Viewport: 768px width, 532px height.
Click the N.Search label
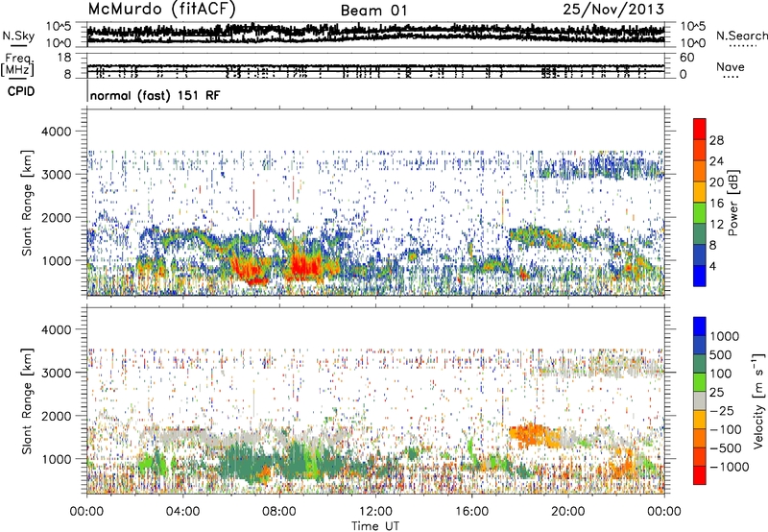741,36
